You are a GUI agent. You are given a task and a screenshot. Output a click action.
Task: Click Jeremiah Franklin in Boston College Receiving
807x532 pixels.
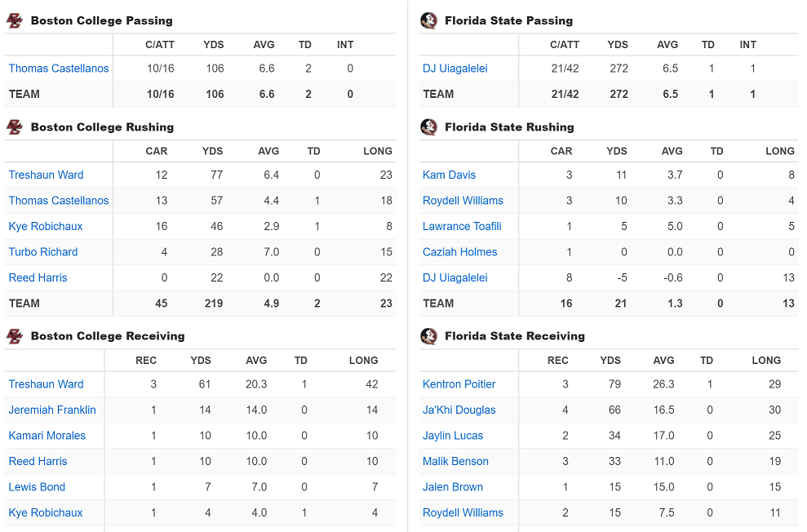point(52,410)
